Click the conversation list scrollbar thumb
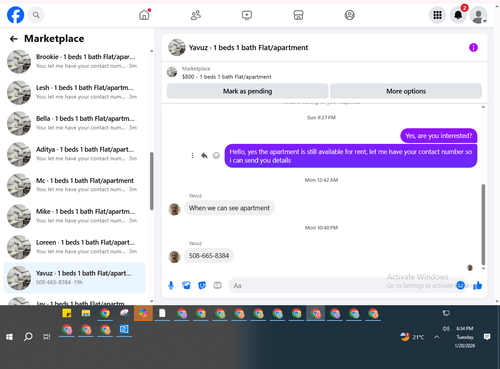This screenshot has height=369, width=500. pos(152,181)
